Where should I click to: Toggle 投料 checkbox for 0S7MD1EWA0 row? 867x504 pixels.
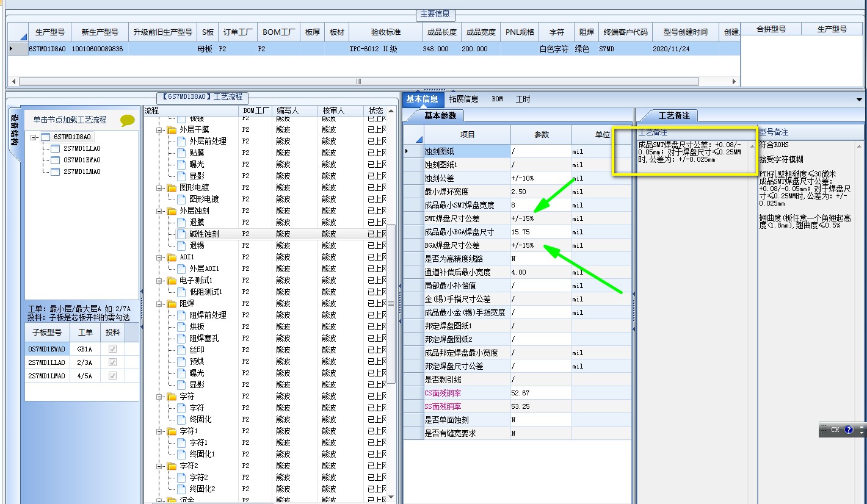(112, 349)
